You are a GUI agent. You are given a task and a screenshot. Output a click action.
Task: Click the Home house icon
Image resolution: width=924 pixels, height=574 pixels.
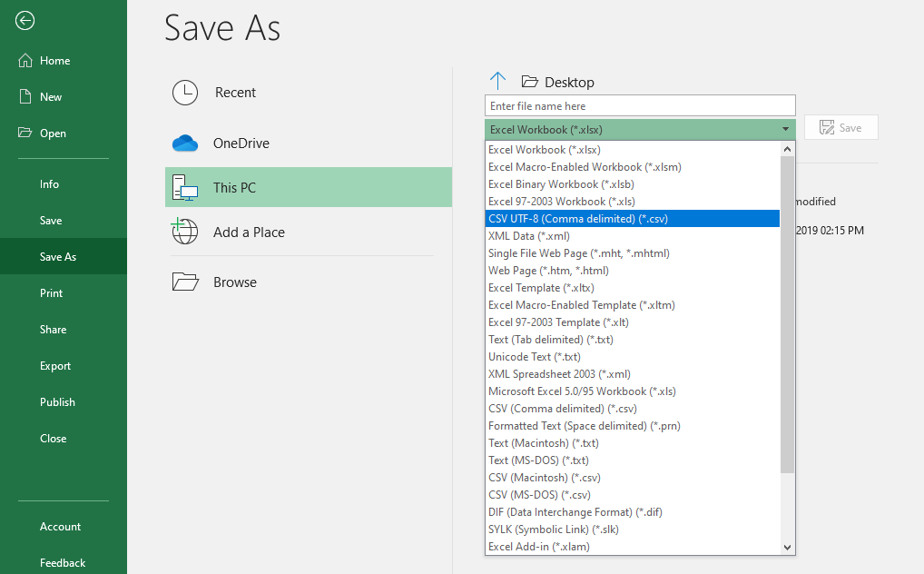pyautogui.click(x=25, y=60)
